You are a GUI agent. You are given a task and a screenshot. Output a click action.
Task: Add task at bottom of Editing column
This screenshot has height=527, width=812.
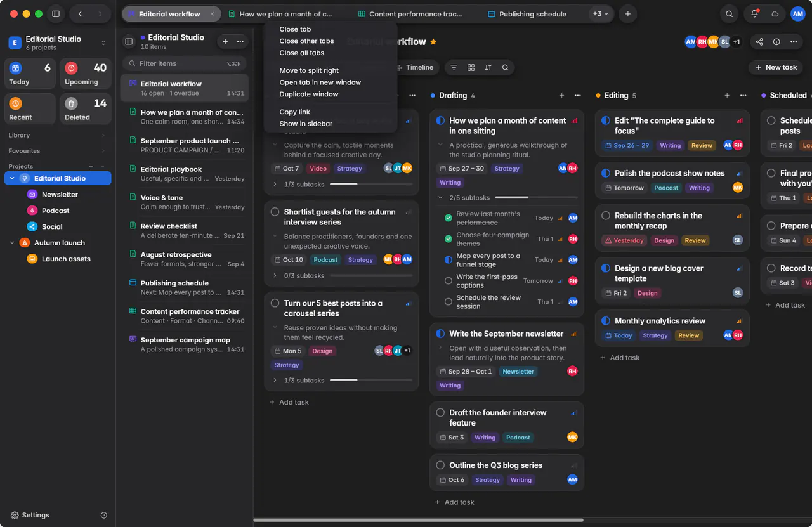click(x=620, y=358)
